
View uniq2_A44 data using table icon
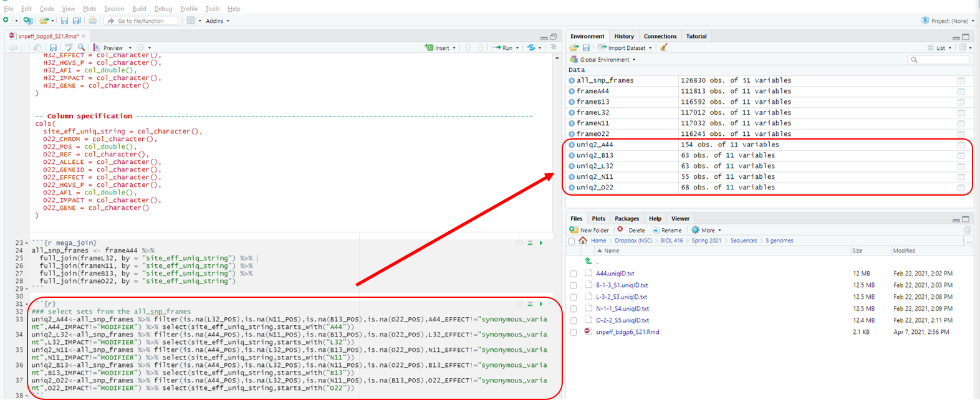coord(961,145)
